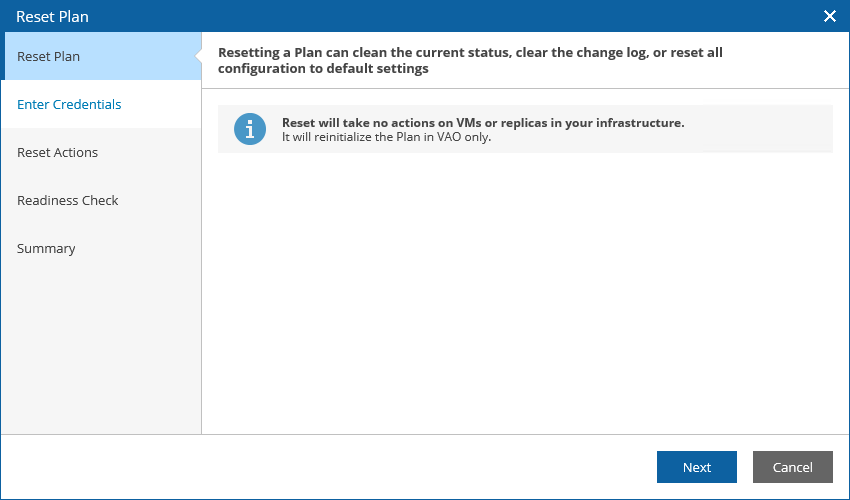This screenshot has width=850, height=500.
Task: Go to the Enter Credentials step
Action: [69, 104]
